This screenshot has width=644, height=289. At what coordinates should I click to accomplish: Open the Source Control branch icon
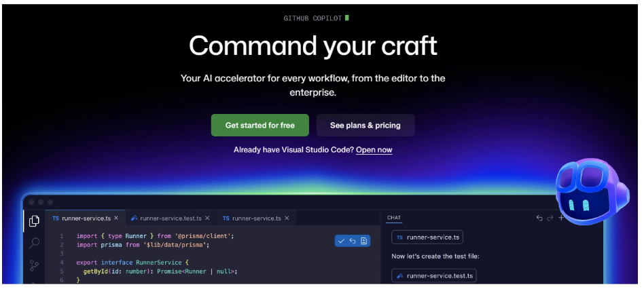tap(34, 266)
